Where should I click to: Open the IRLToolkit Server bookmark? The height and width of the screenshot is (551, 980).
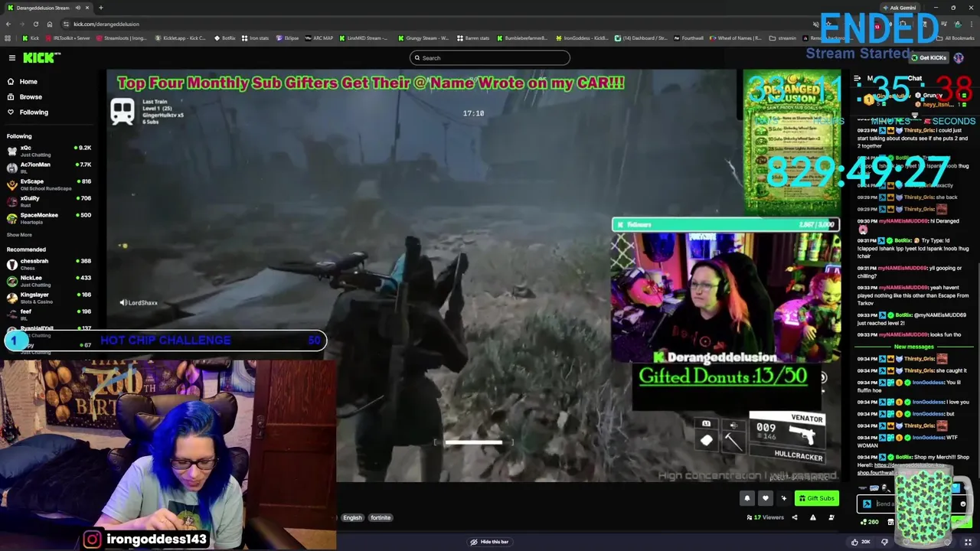67,37
